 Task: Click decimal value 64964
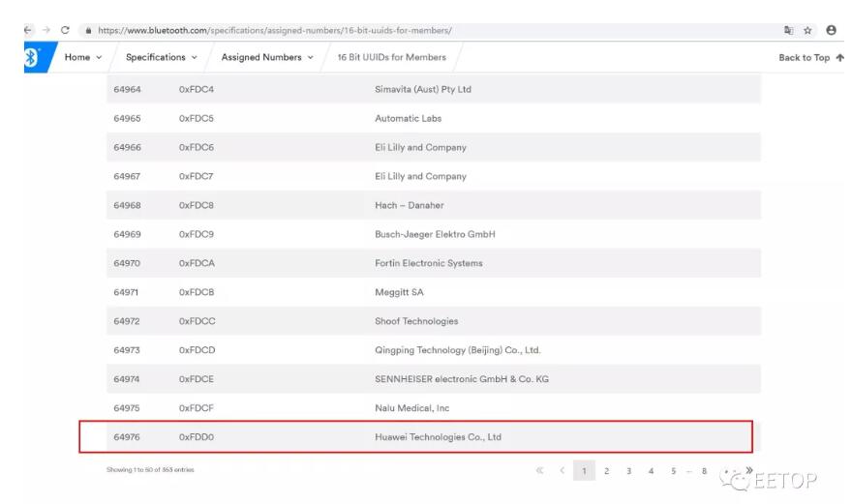[127, 90]
